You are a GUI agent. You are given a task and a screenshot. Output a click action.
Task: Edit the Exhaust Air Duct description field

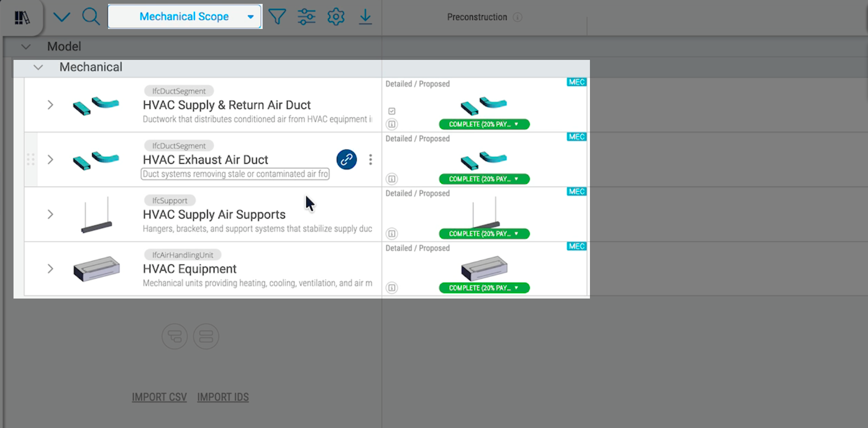(x=235, y=174)
